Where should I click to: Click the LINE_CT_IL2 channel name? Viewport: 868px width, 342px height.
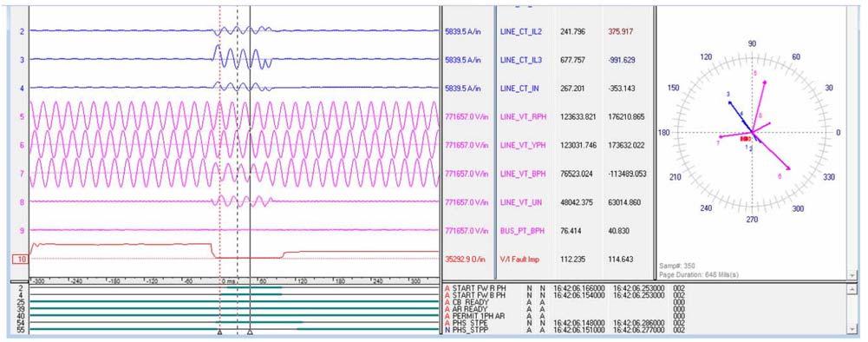521,32
